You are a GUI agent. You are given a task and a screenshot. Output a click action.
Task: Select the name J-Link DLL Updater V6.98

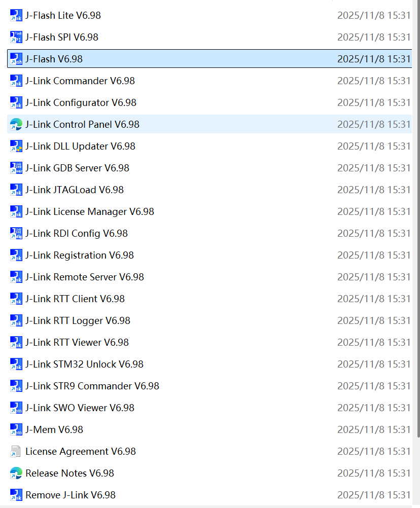(80, 146)
